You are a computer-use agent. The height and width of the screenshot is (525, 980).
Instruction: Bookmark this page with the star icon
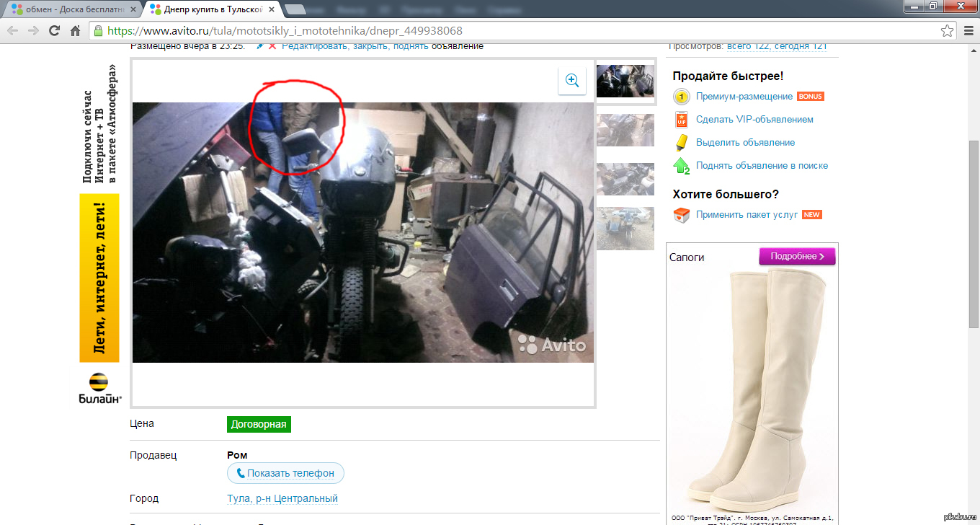click(x=947, y=31)
